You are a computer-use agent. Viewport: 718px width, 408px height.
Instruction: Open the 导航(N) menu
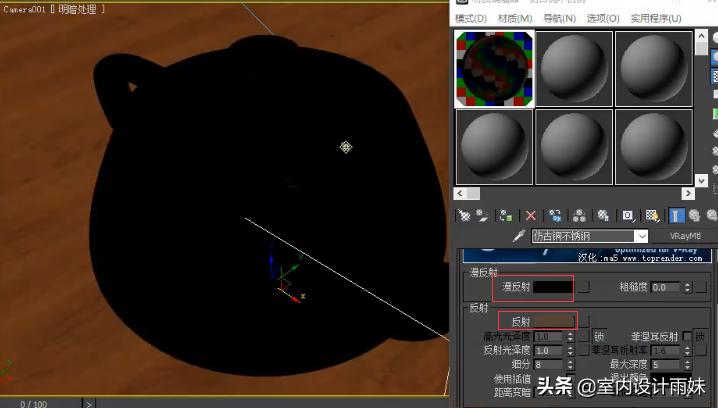559,18
